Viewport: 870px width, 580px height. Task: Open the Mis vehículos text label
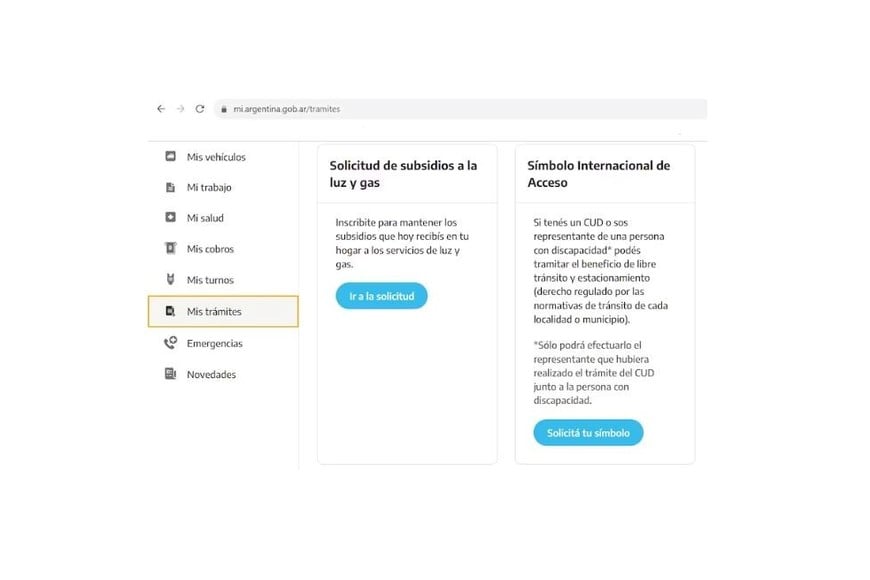tap(216, 157)
